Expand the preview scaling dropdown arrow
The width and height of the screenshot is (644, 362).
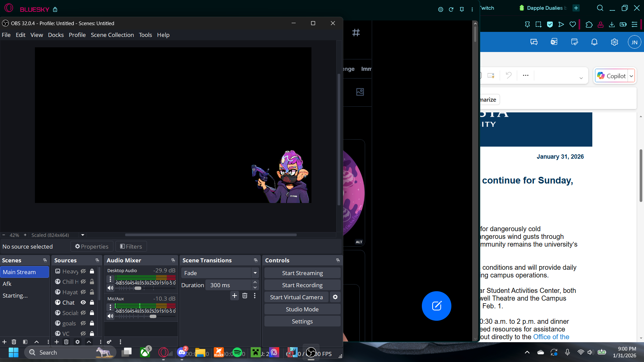pyautogui.click(x=83, y=235)
